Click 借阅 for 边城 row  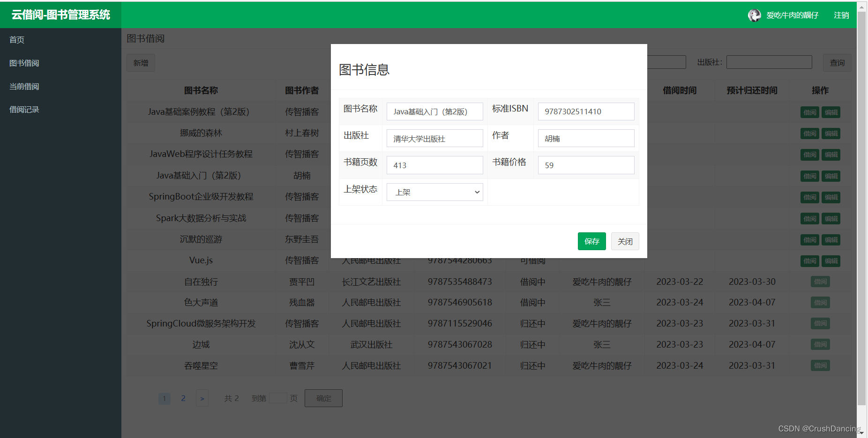(820, 344)
